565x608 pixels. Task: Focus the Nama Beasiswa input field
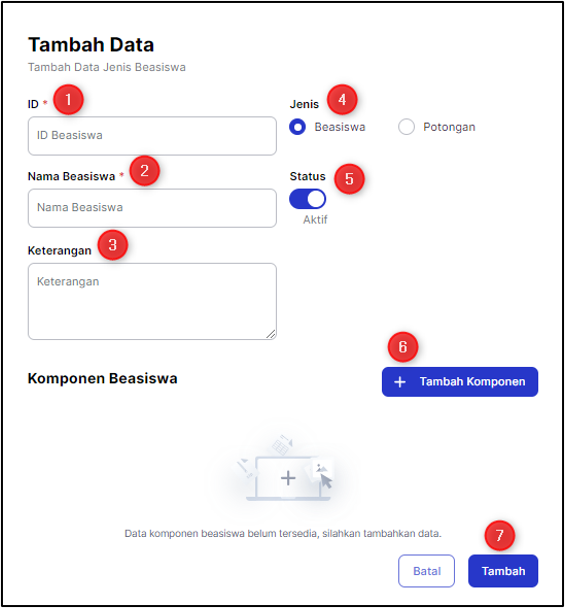tap(152, 208)
